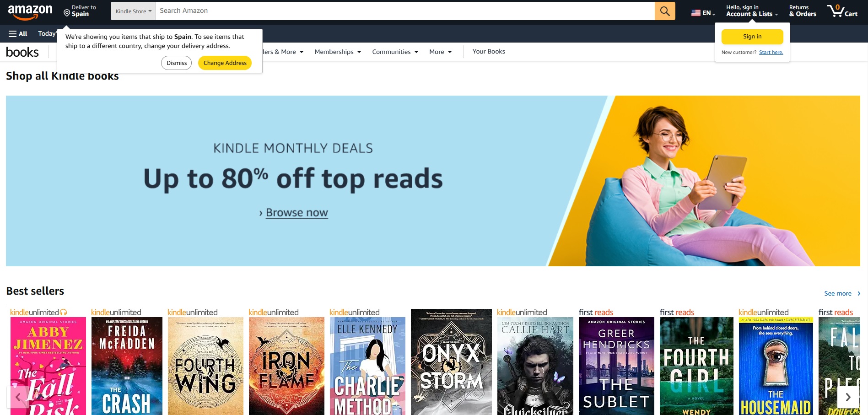
Task: Click the yellow Sign in button
Action: click(x=752, y=37)
